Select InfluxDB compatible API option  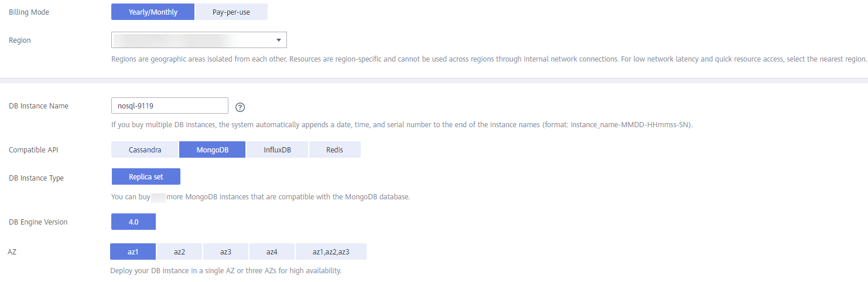(x=278, y=150)
